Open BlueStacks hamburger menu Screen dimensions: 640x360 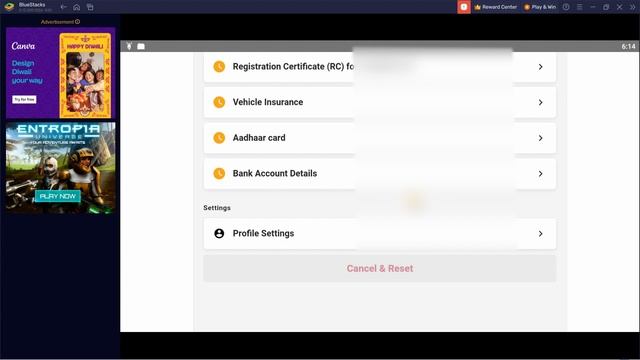pos(579,7)
